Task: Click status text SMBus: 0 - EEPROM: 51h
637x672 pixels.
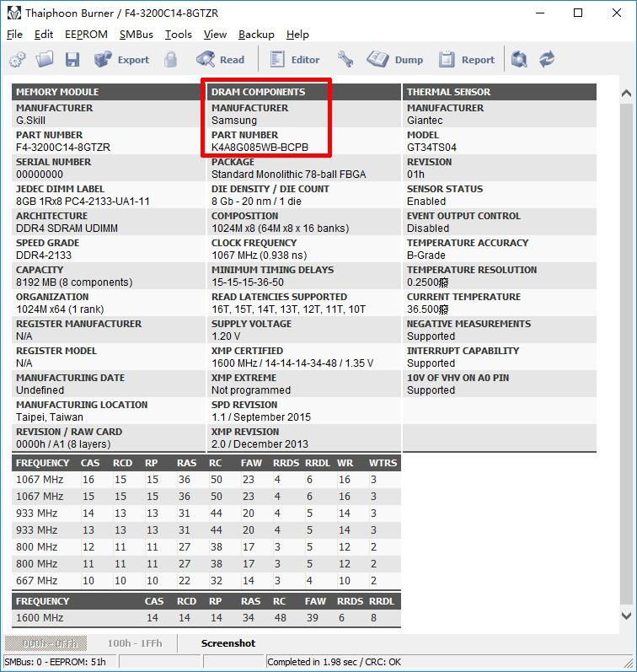Action: click(x=55, y=662)
